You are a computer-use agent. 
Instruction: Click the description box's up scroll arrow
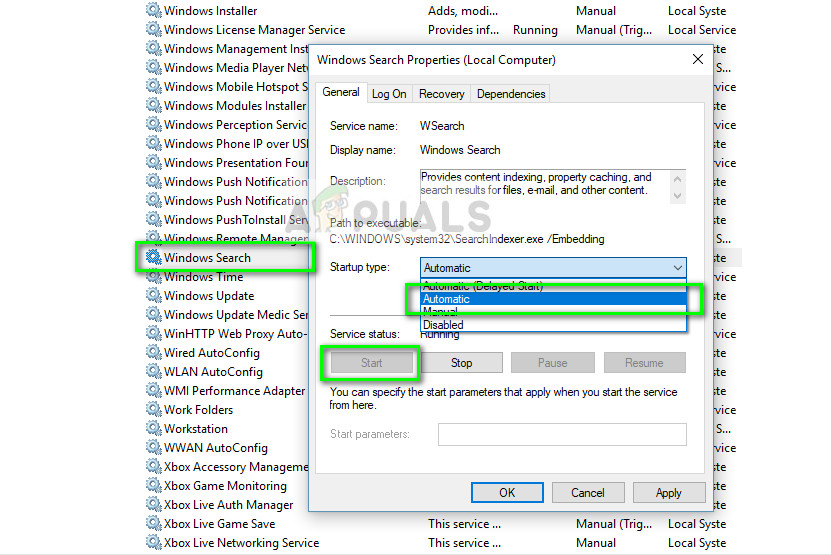pos(677,179)
